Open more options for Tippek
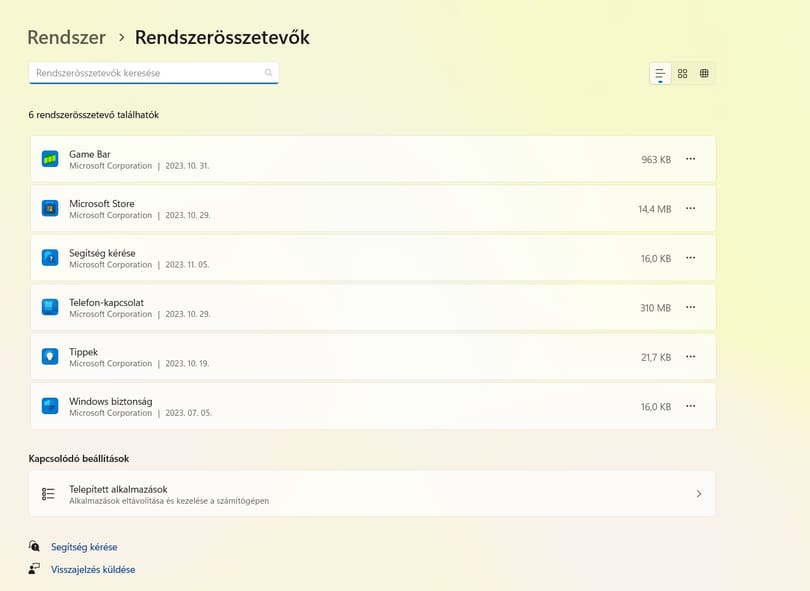The image size is (810, 591). pyautogui.click(x=691, y=356)
